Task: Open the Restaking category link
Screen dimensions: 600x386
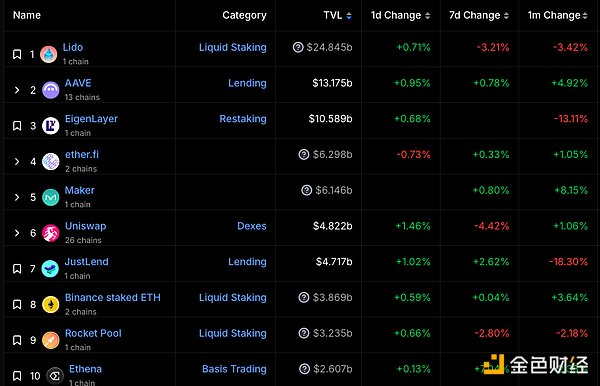Action: point(243,119)
